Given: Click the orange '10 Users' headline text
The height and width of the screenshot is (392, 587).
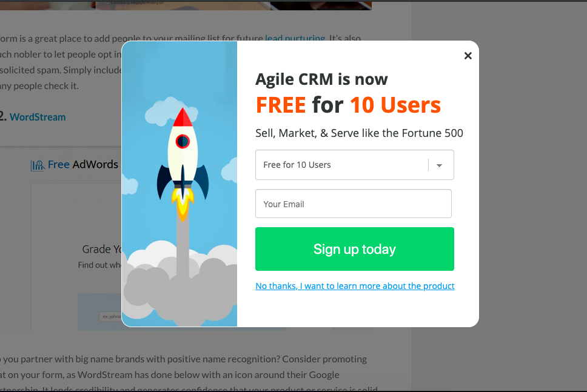Looking at the screenshot, I should tap(395, 105).
